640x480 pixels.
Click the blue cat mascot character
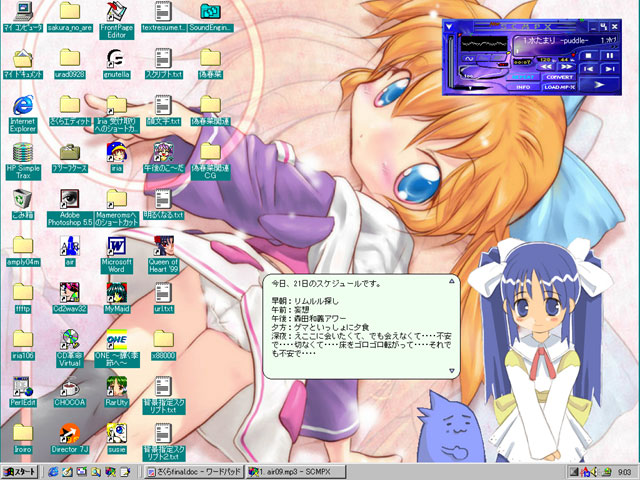click(x=449, y=429)
